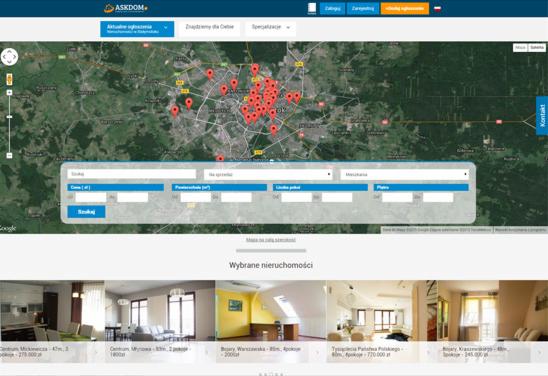Click the Zarejestruj button
The height and width of the screenshot is (376, 548).
(363, 8)
